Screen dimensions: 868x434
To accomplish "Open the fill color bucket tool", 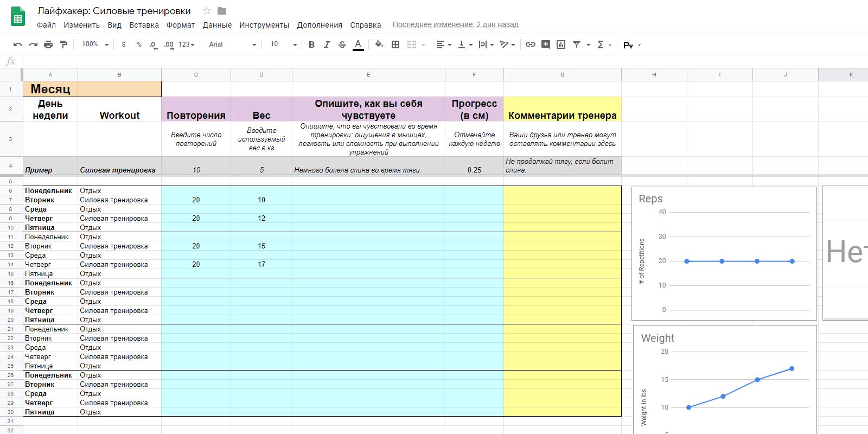I will pyautogui.click(x=379, y=44).
